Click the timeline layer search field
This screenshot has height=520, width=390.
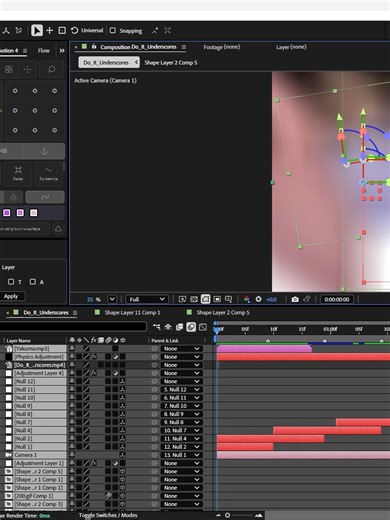(73, 327)
